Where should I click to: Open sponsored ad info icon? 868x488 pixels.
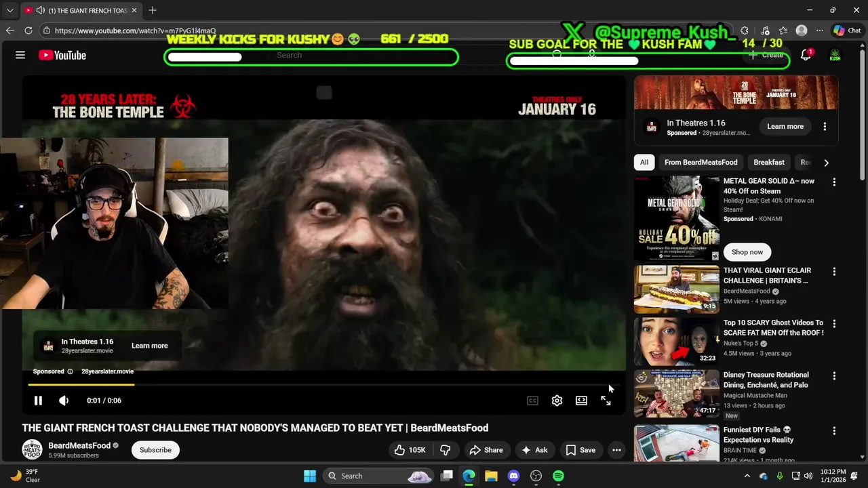coord(70,371)
